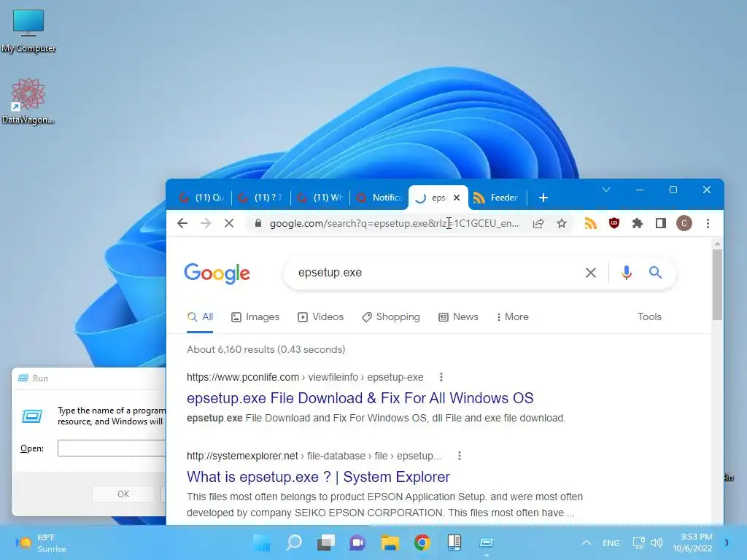Click the Run taskbar icon
The width and height of the screenshot is (747, 560).
[487, 542]
